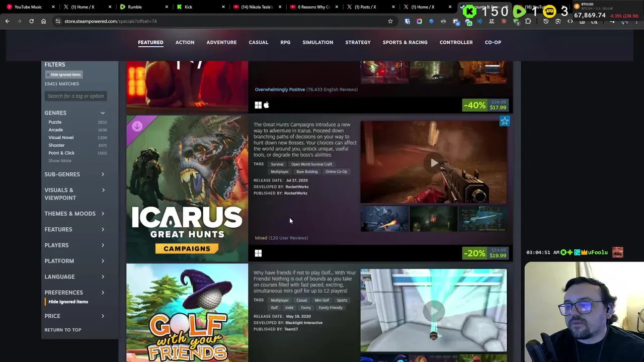Open the Casual category
The width and height of the screenshot is (644, 362).
[259, 42]
